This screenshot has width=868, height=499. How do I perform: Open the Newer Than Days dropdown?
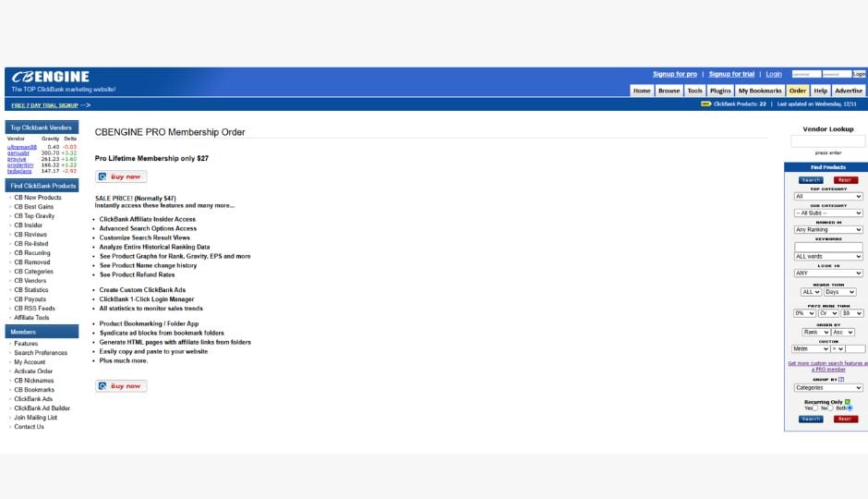[839, 292]
